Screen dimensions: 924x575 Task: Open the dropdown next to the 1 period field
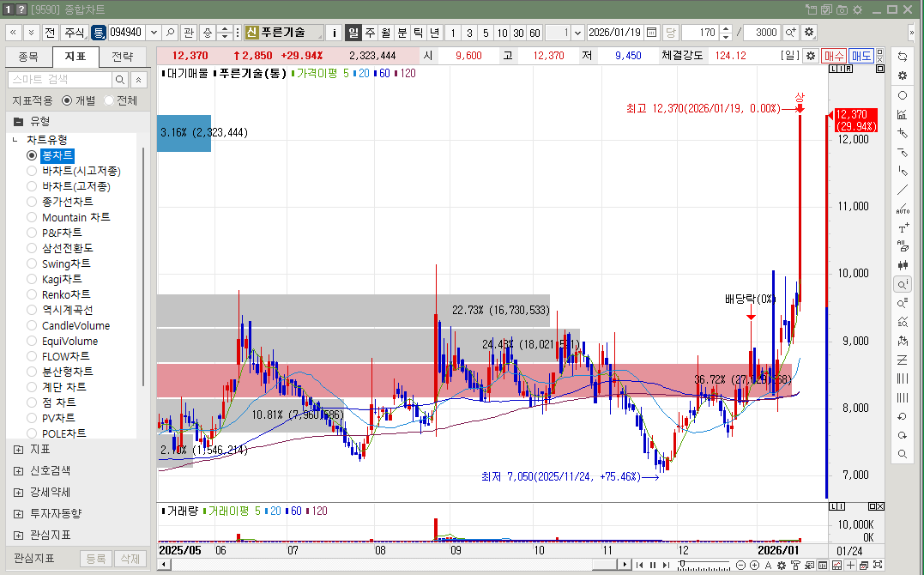click(x=578, y=33)
